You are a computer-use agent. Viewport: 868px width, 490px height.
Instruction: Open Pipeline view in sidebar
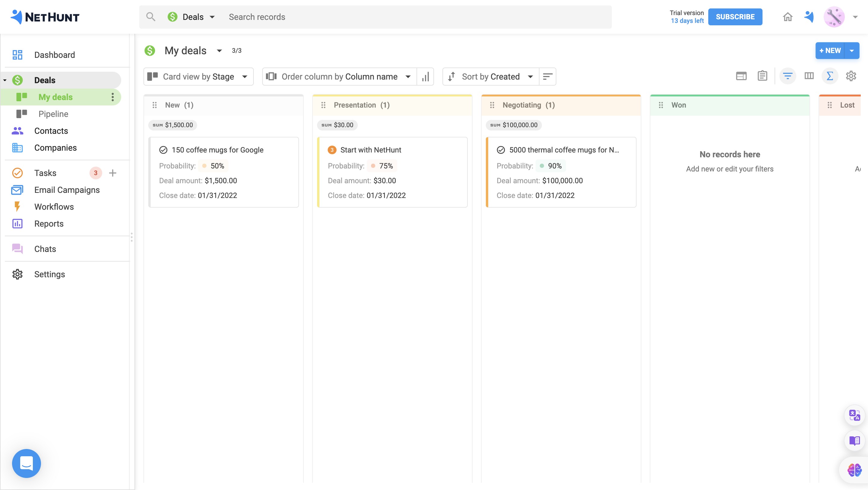pyautogui.click(x=53, y=114)
